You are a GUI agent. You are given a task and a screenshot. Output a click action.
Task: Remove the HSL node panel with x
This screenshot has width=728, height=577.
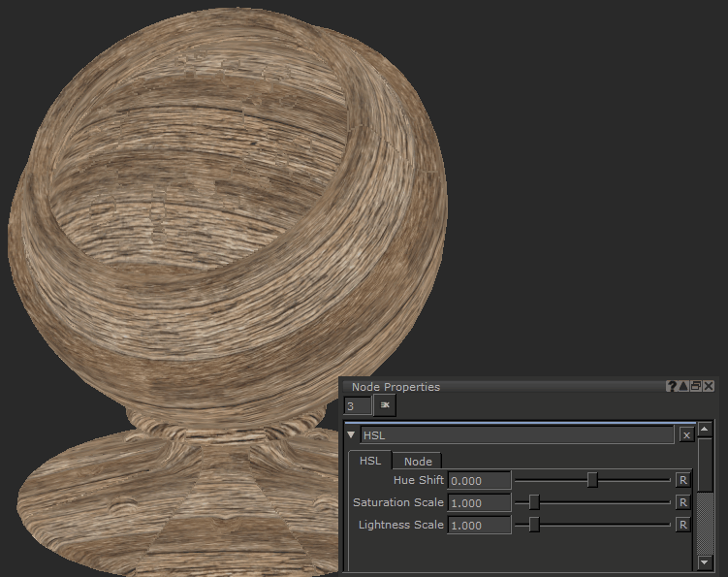pos(686,435)
